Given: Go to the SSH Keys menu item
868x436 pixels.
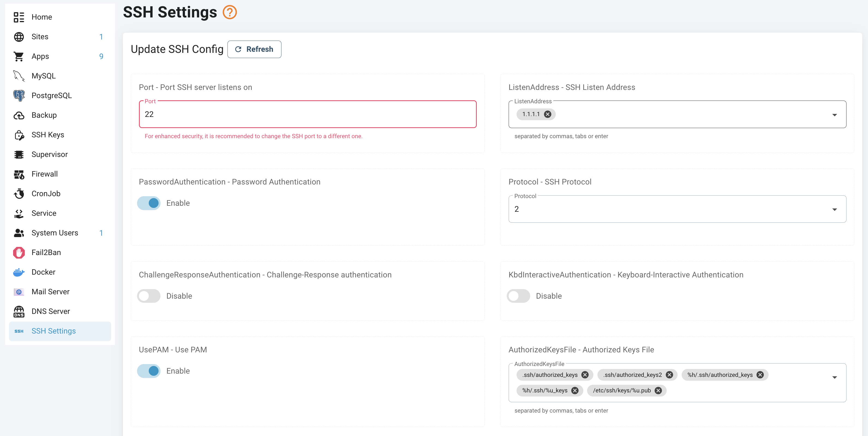Looking at the screenshot, I should [47, 135].
